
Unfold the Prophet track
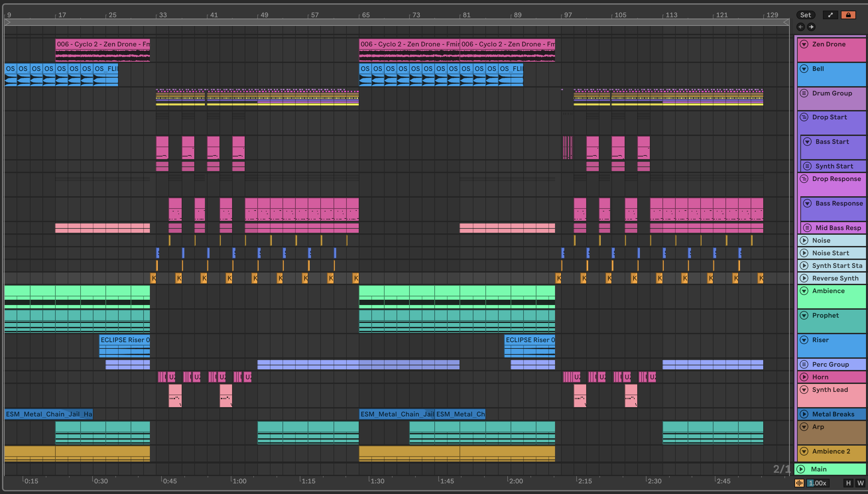[x=804, y=316]
